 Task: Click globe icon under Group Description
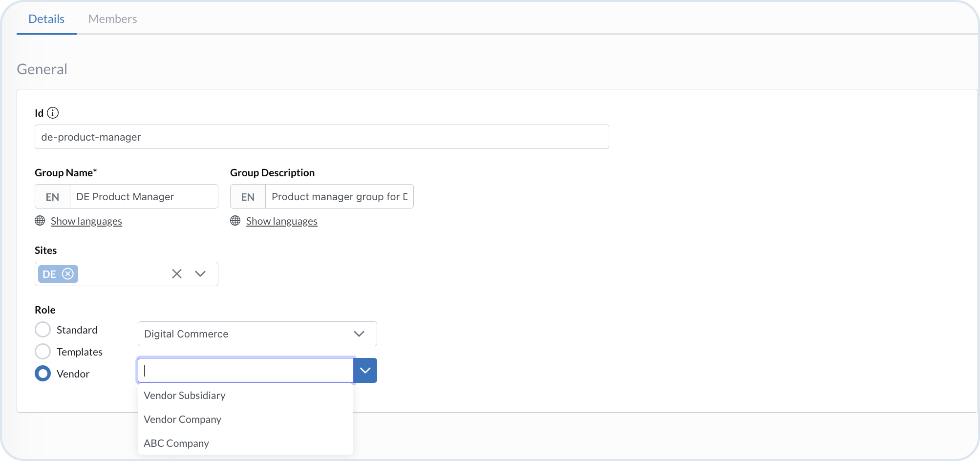[x=235, y=221]
